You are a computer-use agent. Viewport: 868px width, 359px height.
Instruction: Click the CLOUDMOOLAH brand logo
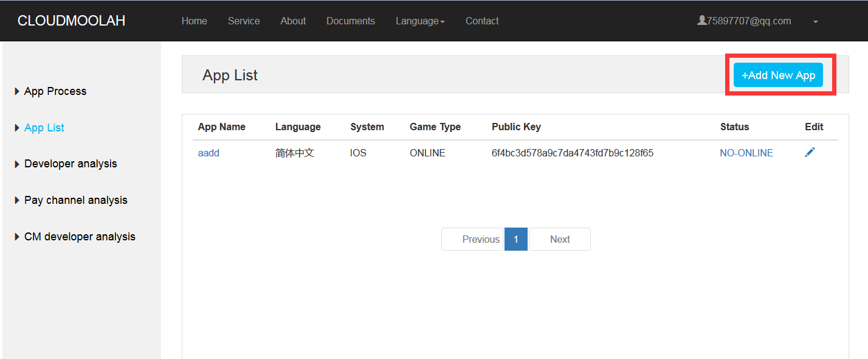(71, 21)
